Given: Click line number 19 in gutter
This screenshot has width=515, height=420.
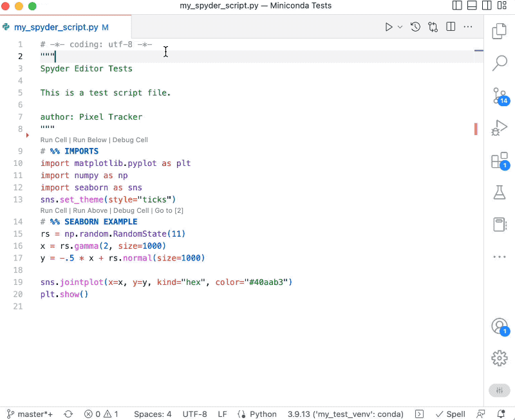Looking at the screenshot, I should coord(18,282).
